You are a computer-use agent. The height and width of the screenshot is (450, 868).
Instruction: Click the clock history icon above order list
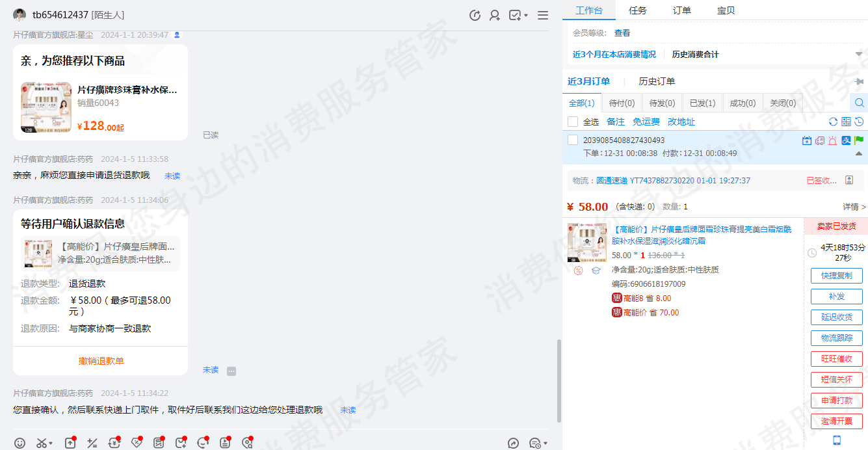tap(859, 122)
